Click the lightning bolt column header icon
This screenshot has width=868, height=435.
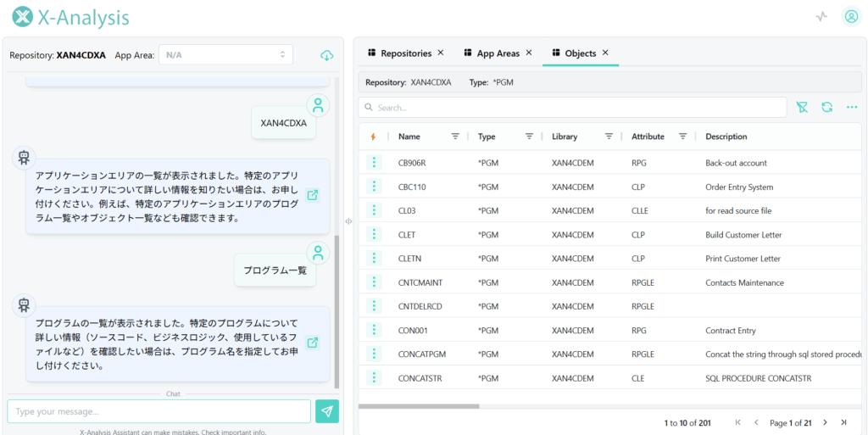coord(373,137)
